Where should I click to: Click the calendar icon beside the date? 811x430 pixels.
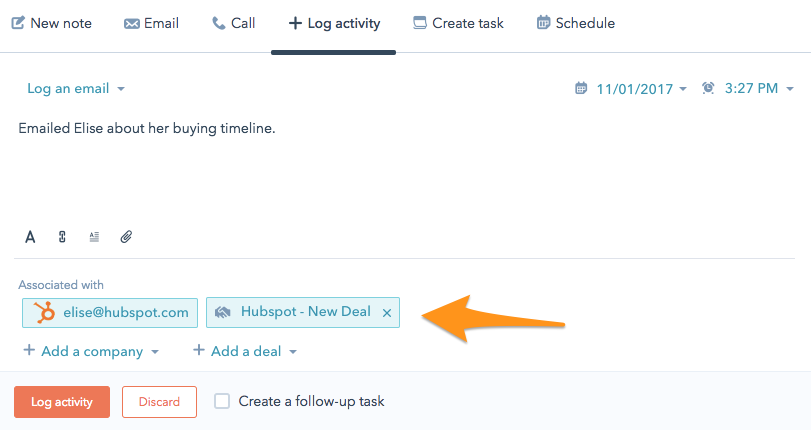click(x=581, y=88)
